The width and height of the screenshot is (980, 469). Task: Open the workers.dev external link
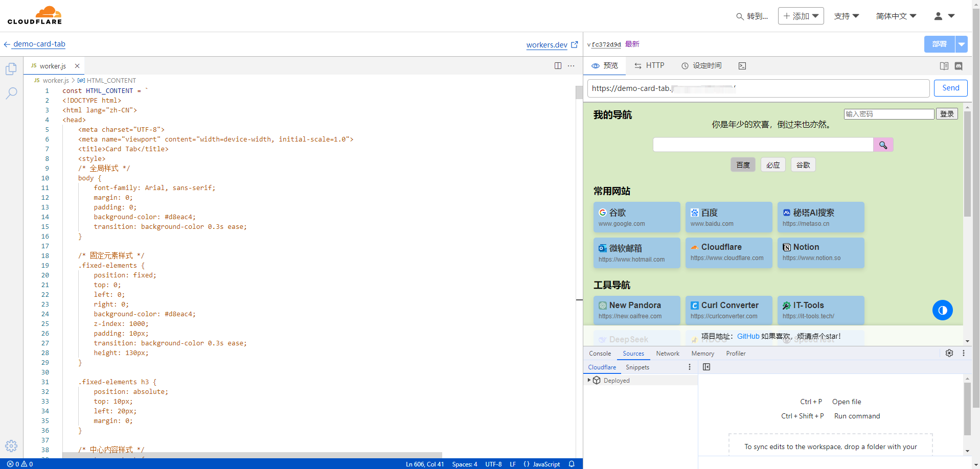pos(552,44)
